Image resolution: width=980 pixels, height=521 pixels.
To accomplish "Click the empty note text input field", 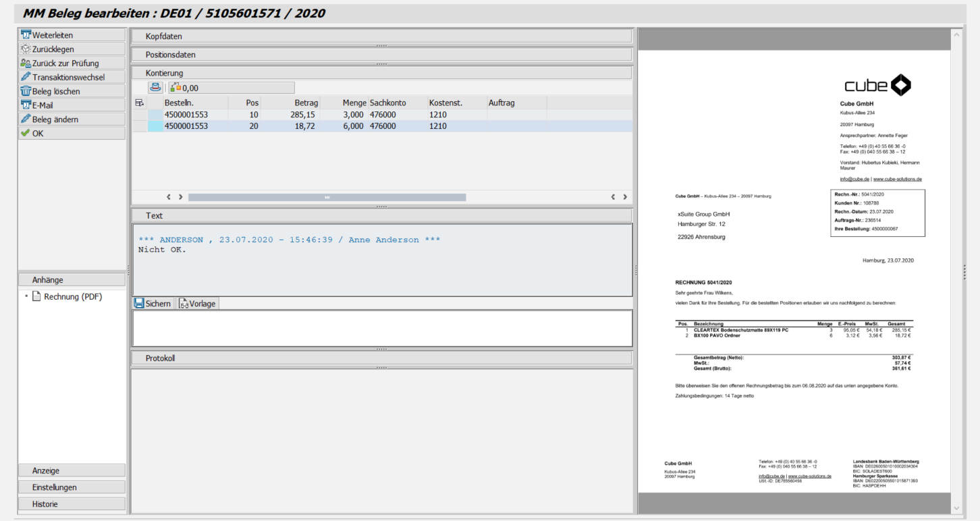I will click(x=381, y=328).
